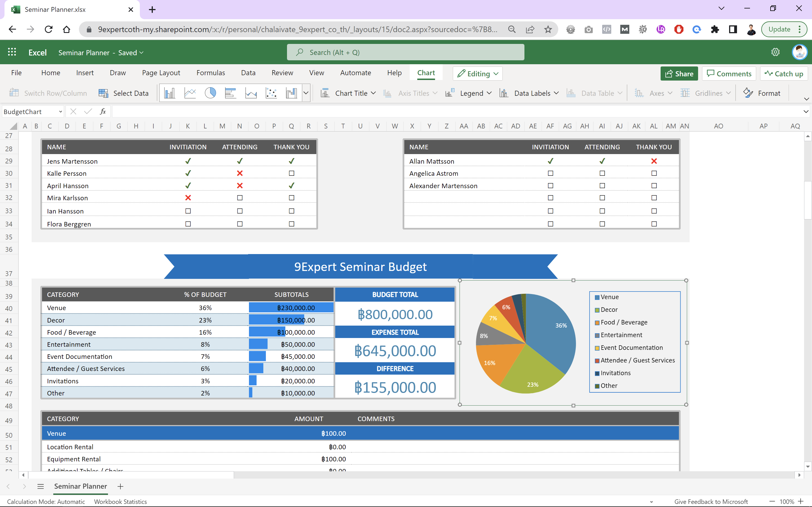Switch to the Insert ribbon tab
This screenshot has height=507, width=812.
[85, 72]
